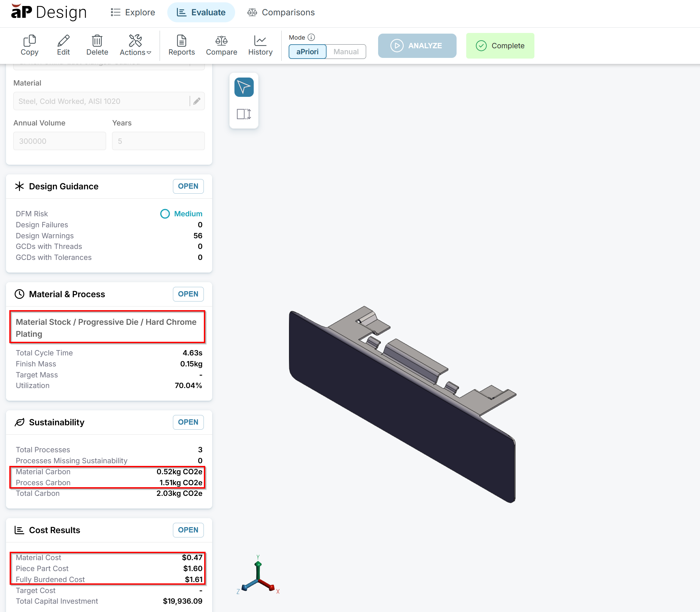
Task: Open the Actions tools dropdown
Action: 135,45
